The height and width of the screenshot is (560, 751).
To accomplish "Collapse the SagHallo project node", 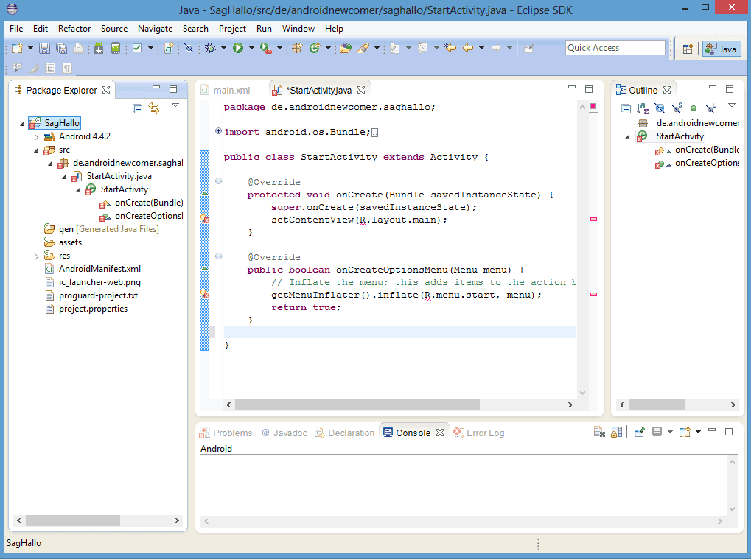I will 22,124.
